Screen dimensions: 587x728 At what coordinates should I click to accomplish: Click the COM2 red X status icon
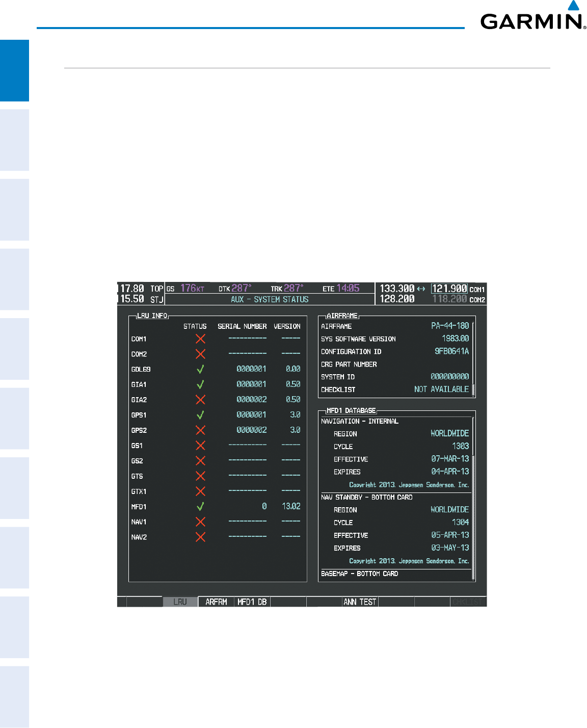[x=200, y=354]
